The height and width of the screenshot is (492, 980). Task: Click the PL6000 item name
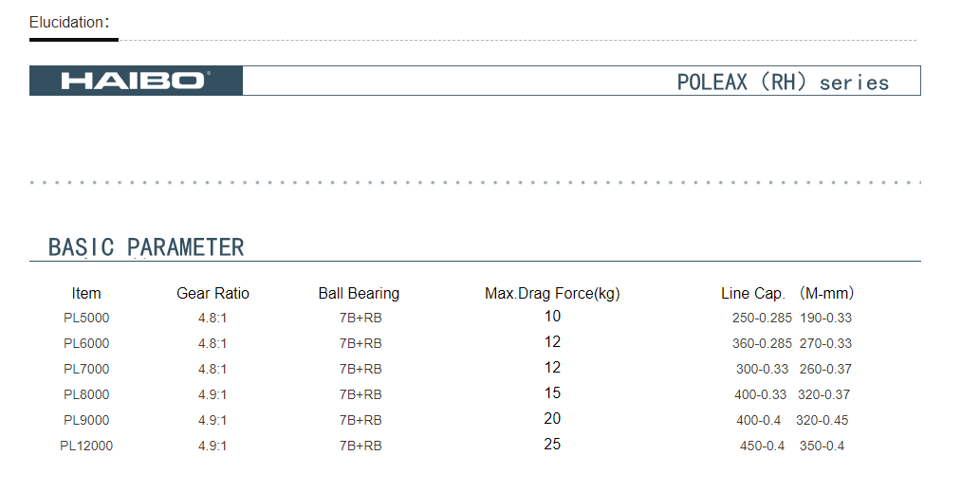coord(86,343)
